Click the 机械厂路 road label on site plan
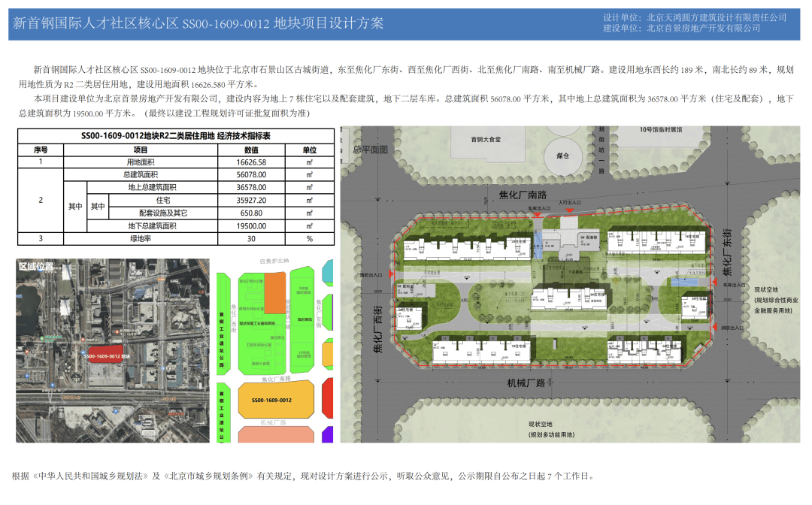This screenshot has height=505, width=812. click(525, 383)
